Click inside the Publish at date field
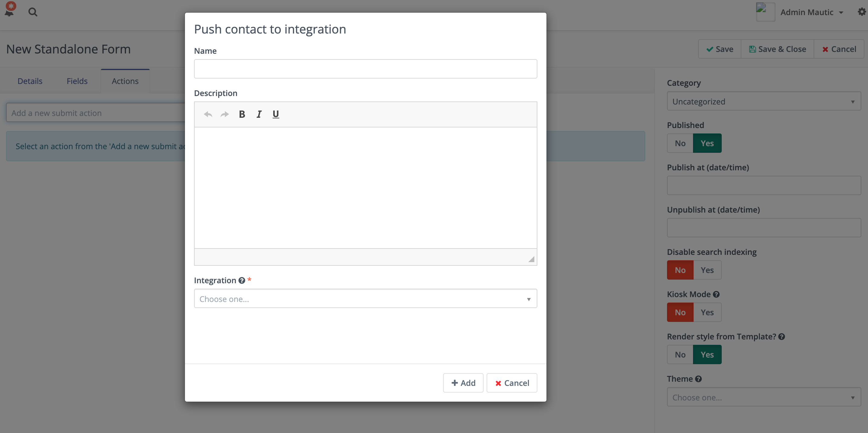868x433 pixels. click(x=763, y=185)
